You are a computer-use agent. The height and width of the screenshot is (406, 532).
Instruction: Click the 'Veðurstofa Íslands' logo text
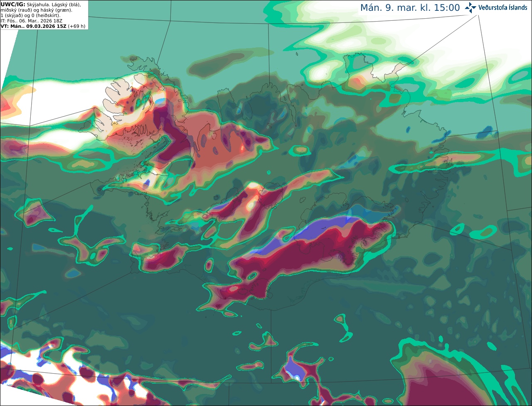click(x=503, y=7)
